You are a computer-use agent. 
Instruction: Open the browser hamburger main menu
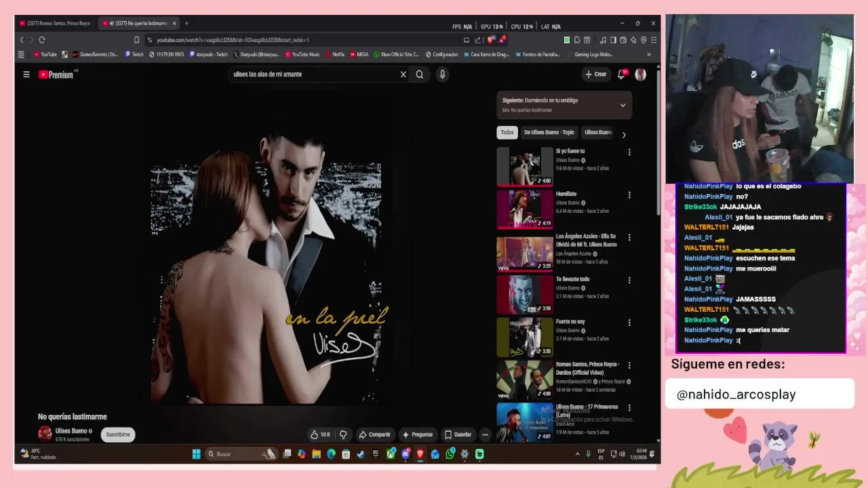click(x=652, y=40)
